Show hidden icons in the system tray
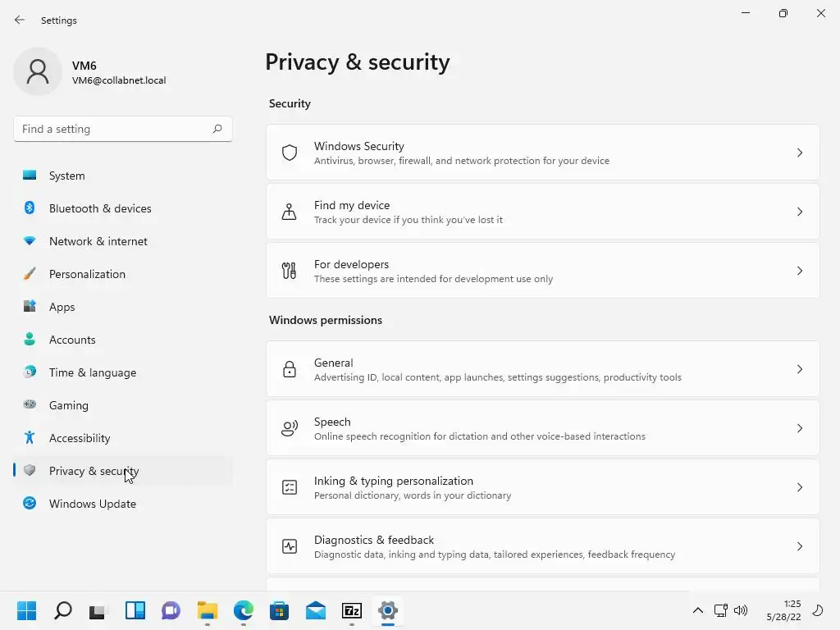Image resolution: width=840 pixels, height=630 pixels. coord(697,610)
